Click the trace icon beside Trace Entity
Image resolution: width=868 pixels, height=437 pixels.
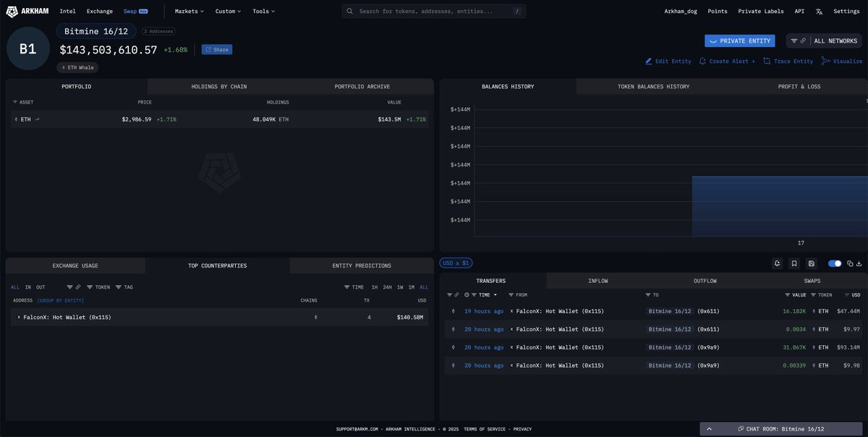click(x=767, y=61)
